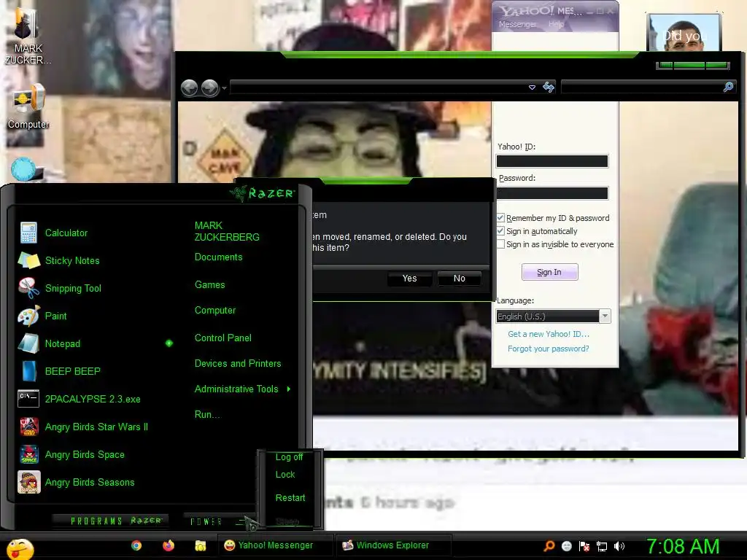Open the Language dropdown in Yahoo Messenger
The image size is (747, 560).
coord(605,316)
